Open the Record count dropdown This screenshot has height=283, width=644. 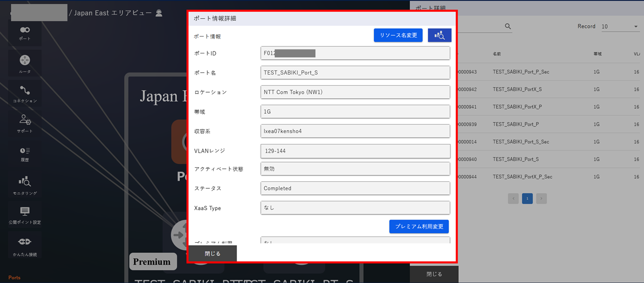tap(620, 26)
